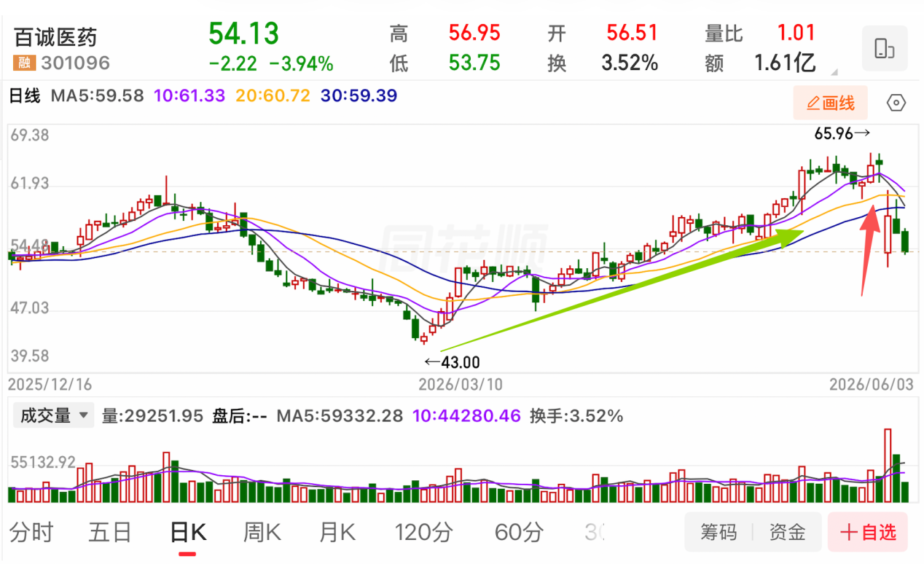Tap volume reading 量:29251.95
Screen dimensions: 924x564
point(152,416)
